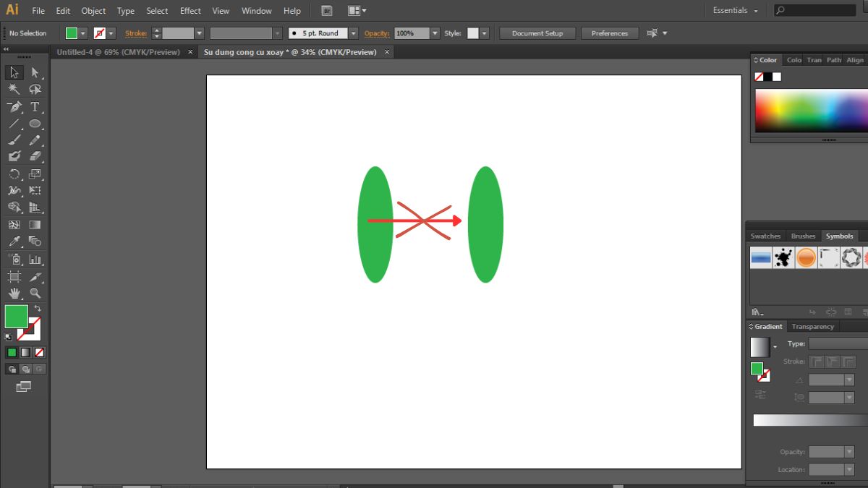The image size is (868, 488).
Task: Select the Mesh tool
Action: (x=14, y=224)
